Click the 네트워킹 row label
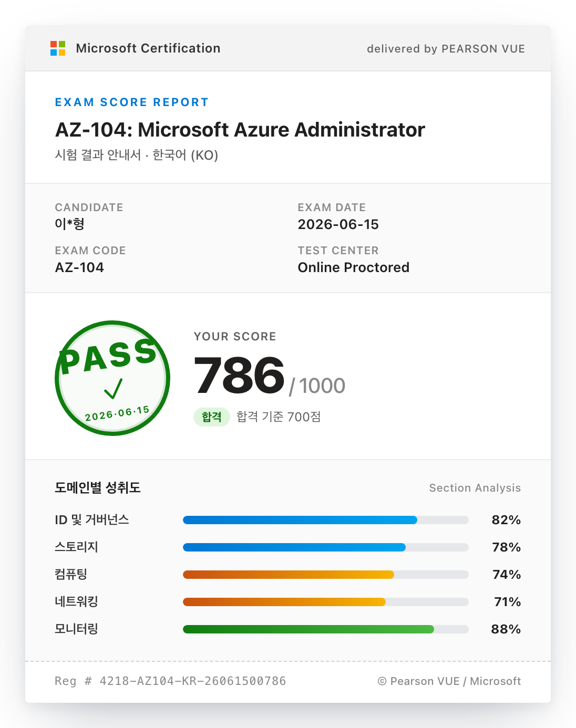 click(77, 602)
